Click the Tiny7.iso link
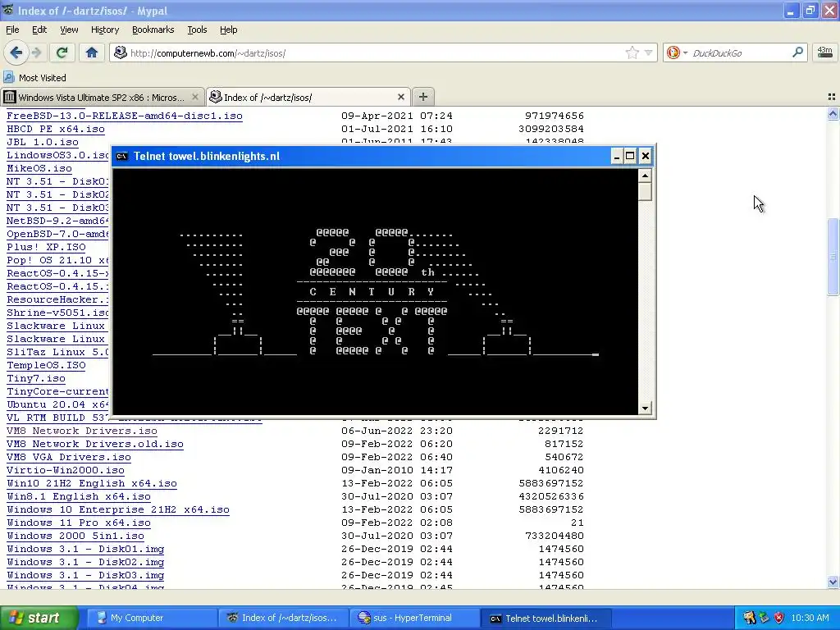This screenshot has height=630, width=840. point(36,378)
